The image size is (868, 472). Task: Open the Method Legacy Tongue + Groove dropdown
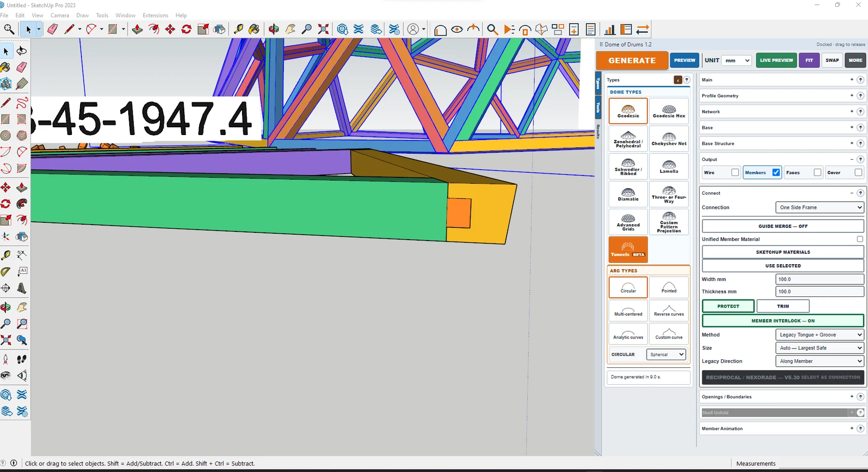pos(819,335)
